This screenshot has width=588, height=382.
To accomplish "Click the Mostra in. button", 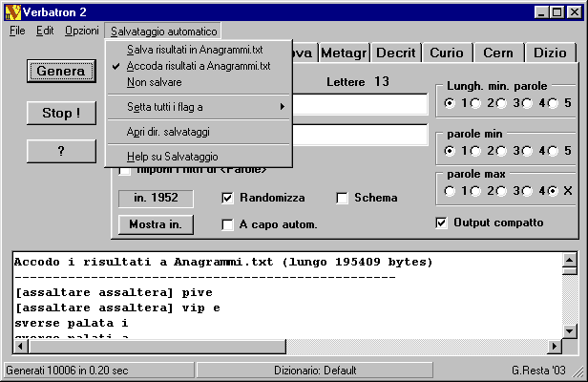I will point(156,224).
